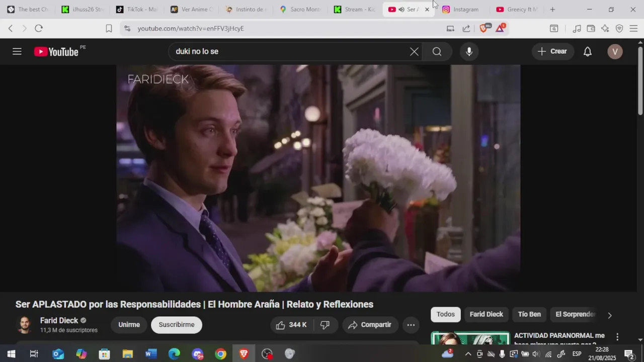
Task: Open options menu for ACTIVIDAD PARANORMAL video
Action: pos(617,337)
